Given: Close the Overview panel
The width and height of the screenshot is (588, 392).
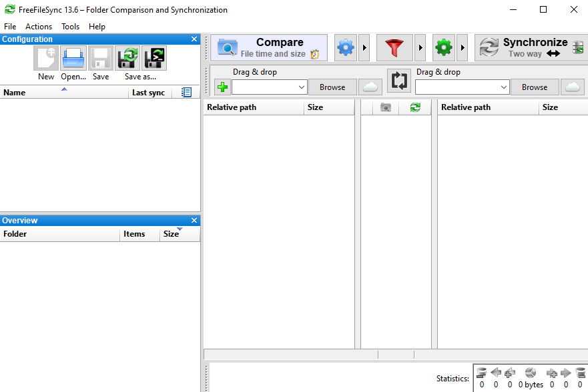Looking at the screenshot, I should [x=194, y=220].
